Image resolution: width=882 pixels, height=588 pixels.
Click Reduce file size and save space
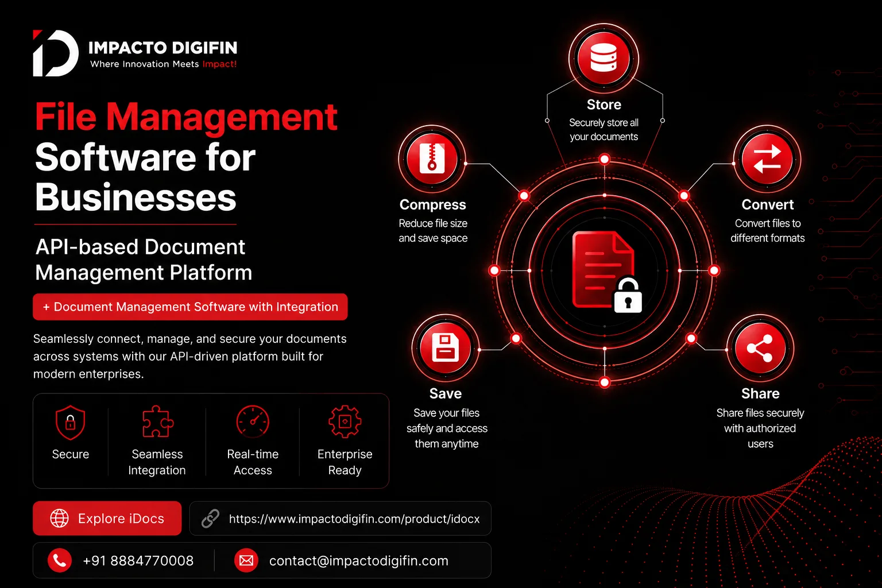[433, 231]
